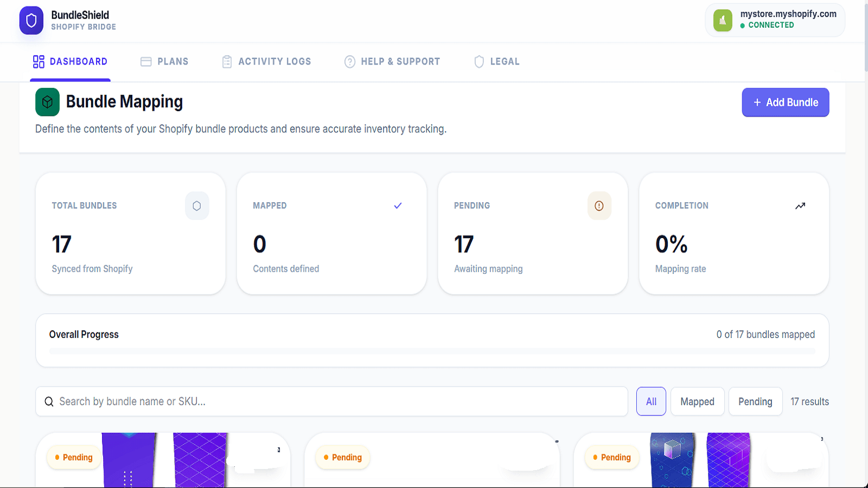
Task: Click the first bundle card's Pending badge
Action: 73,458
